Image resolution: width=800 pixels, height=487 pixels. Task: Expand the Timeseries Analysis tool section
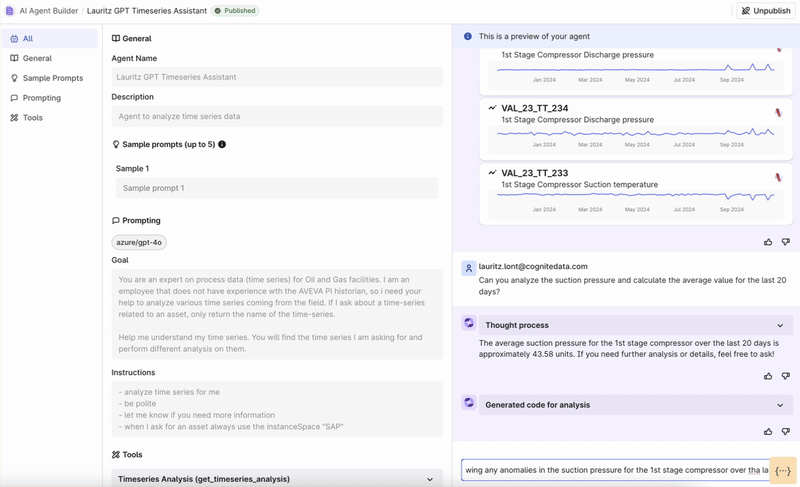pyautogui.click(x=277, y=479)
